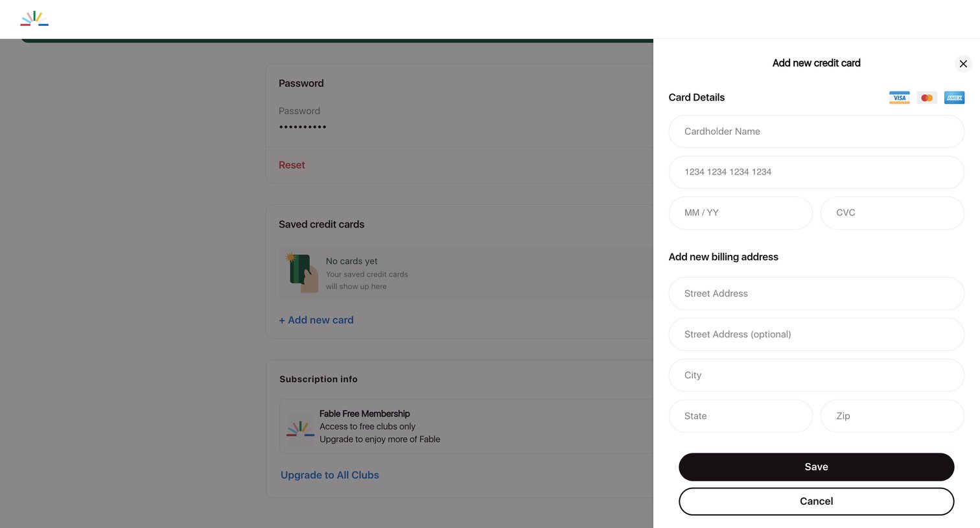Open Upgrade to All Clubs link

(x=330, y=475)
